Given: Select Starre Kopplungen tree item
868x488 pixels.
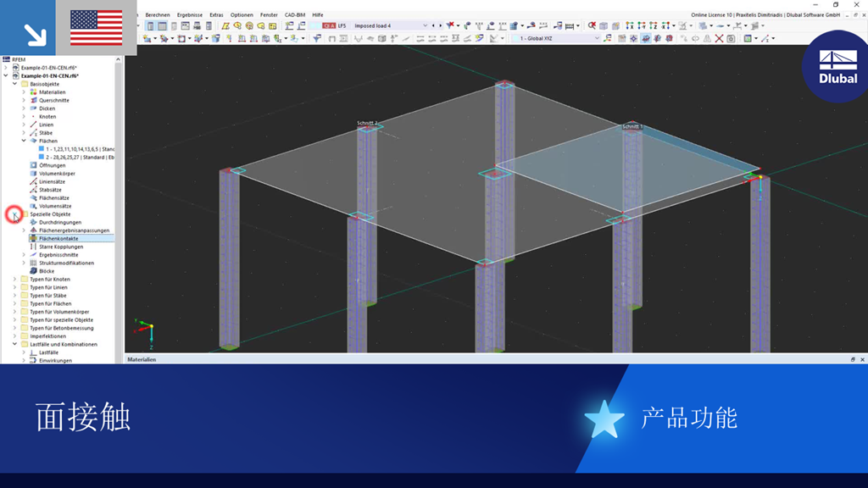Looking at the screenshot, I should pos(61,247).
